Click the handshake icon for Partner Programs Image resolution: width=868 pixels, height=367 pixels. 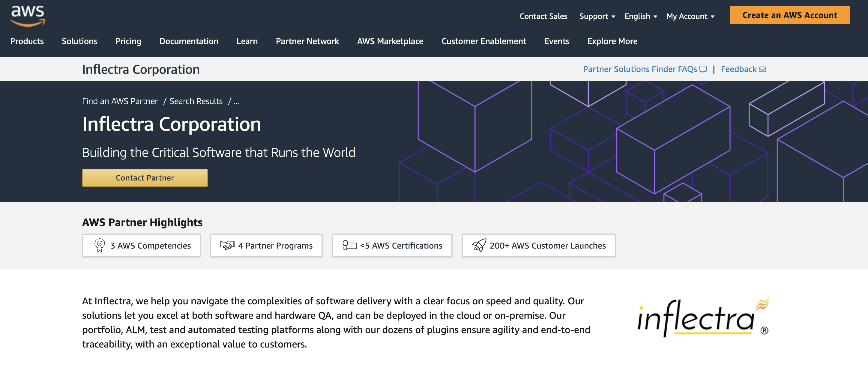(227, 245)
